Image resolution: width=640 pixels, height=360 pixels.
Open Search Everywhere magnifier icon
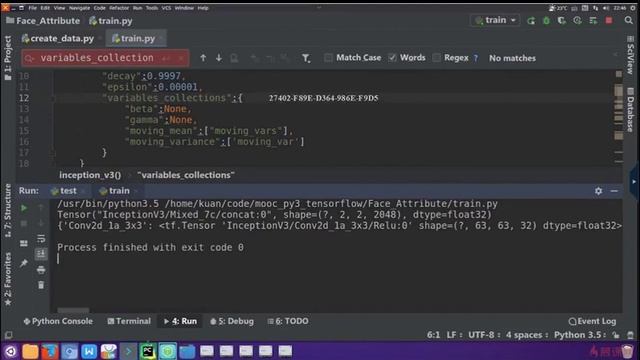(x=629, y=20)
